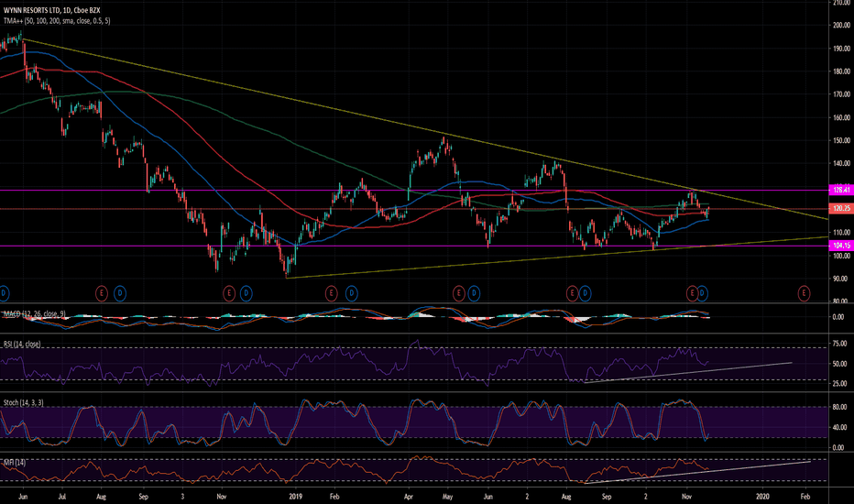Select the RSI (14, close) legend
This screenshot has width=854, height=504.
point(22,345)
